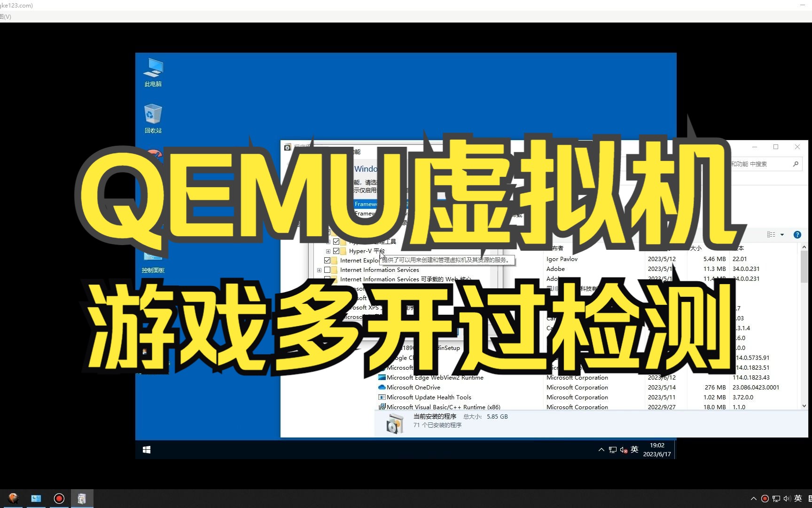Click the 2022/9/27 install date cell
Screen dimensions: 812x508
[662, 407]
